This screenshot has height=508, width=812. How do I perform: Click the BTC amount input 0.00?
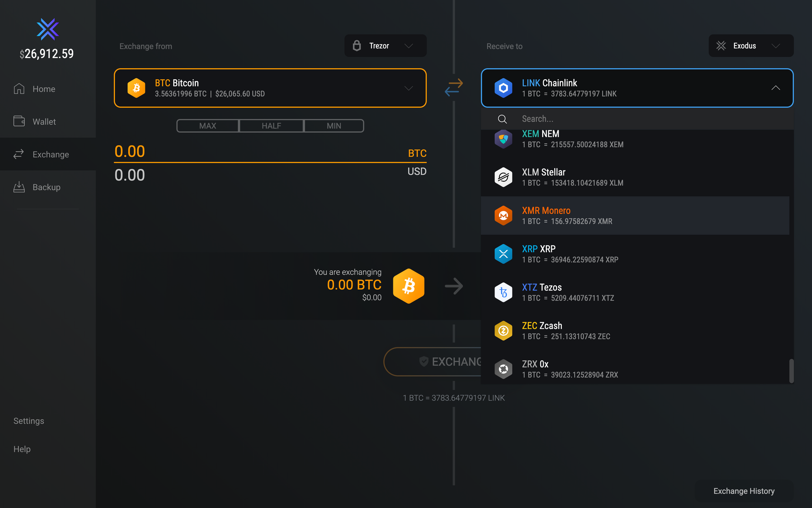click(130, 152)
